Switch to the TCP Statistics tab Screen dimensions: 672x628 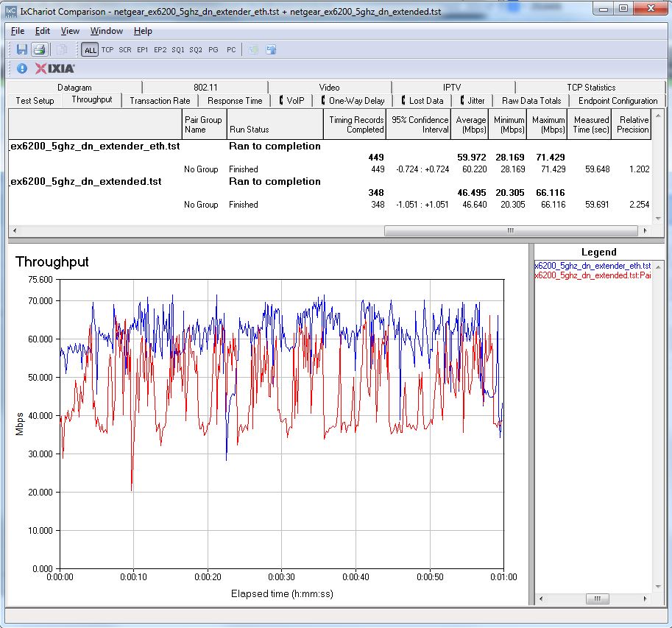coord(591,88)
